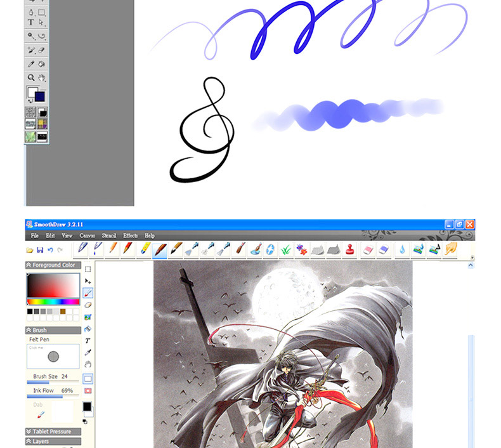Select the blue star stamp brush
This screenshot has width=501, height=448.
[x=270, y=249]
